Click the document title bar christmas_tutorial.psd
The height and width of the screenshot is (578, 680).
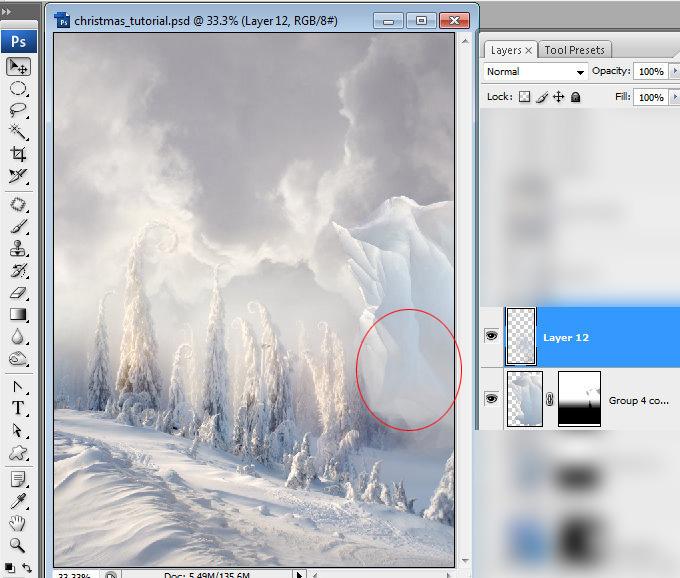[206, 21]
